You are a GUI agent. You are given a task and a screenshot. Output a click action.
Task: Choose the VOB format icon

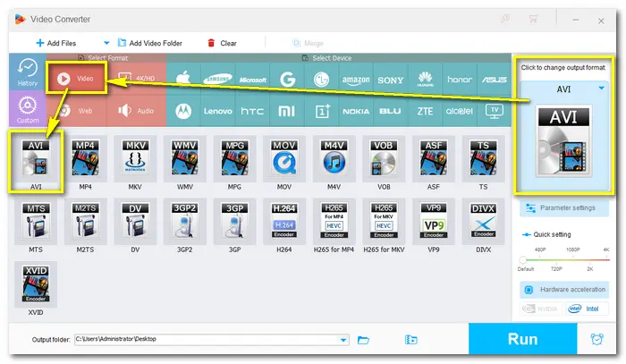click(x=384, y=159)
